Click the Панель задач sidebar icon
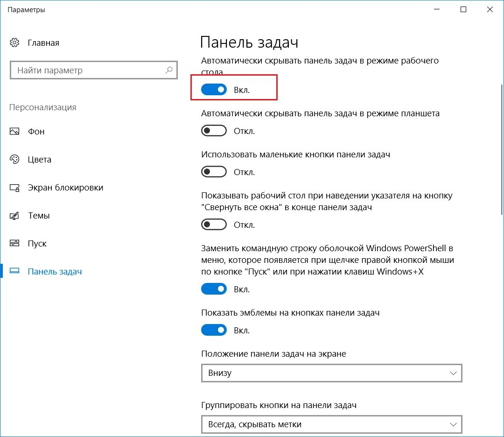 14,272
